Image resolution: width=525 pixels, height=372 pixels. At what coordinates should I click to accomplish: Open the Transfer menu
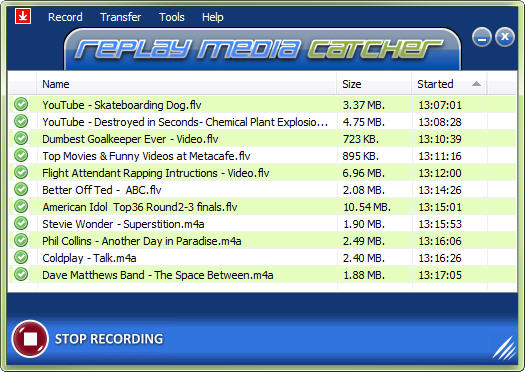coord(121,17)
